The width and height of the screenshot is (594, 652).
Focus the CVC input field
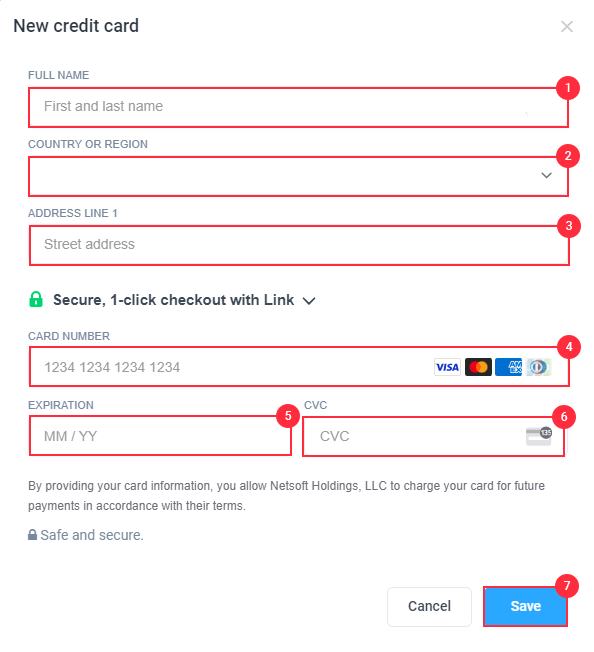coord(433,437)
